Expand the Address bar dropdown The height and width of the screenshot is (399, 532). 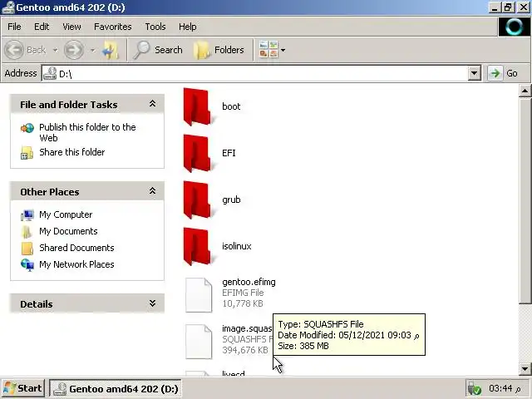[474, 73]
